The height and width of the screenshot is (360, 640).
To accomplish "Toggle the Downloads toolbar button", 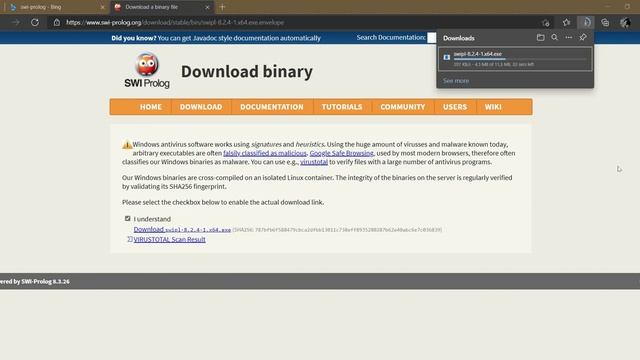I will (586, 22).
